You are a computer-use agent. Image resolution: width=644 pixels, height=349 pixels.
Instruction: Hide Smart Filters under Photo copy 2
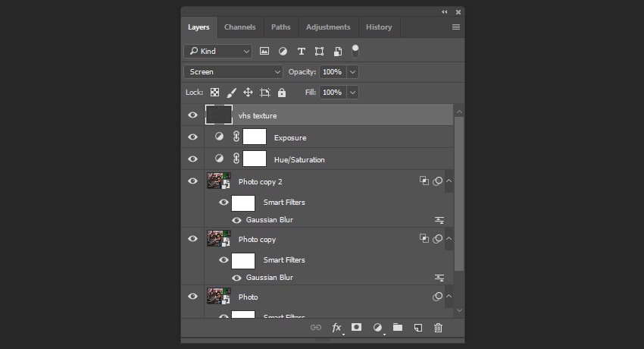coord(224,203)
